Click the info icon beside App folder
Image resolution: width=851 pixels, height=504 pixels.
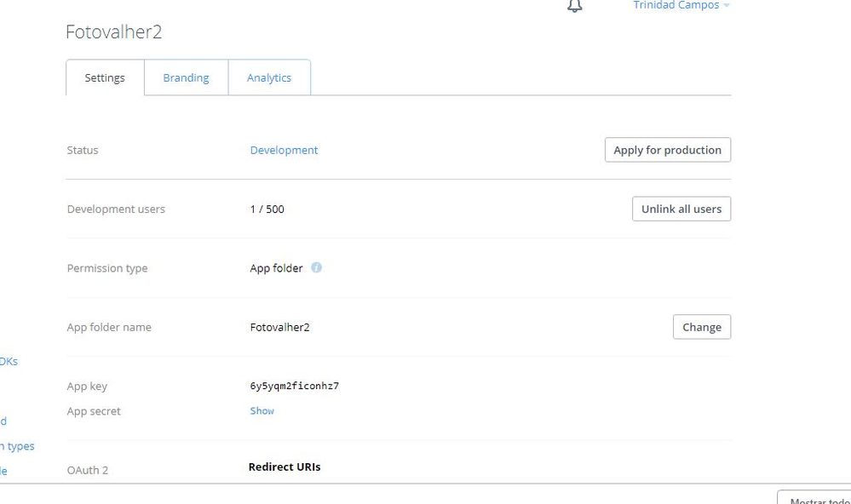click(x=317, y=267)
